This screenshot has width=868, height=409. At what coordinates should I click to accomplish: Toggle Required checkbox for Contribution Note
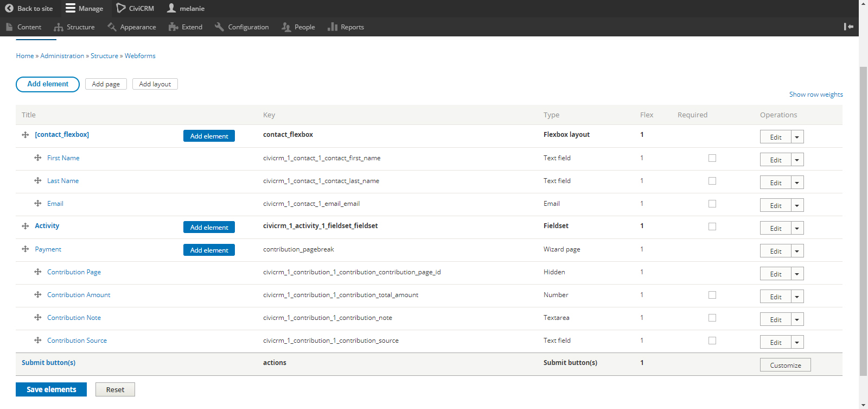[x=712, y=318]
